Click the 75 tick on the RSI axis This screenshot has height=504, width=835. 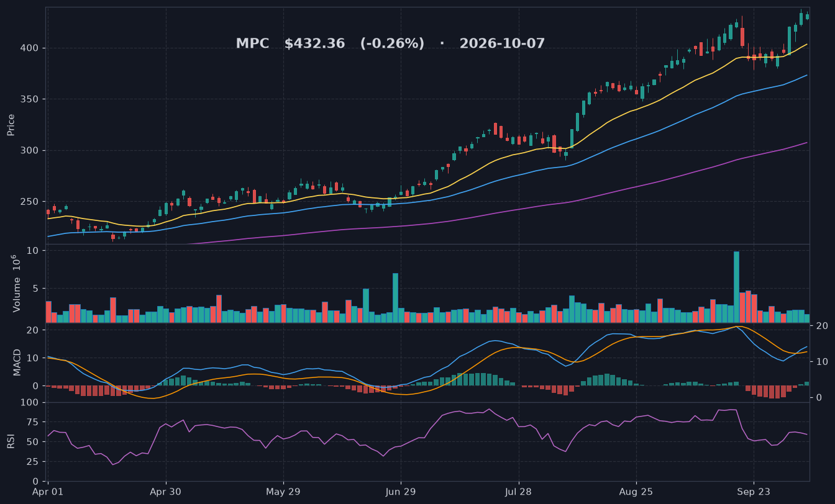pyautogui.click(x=34, y=423)
